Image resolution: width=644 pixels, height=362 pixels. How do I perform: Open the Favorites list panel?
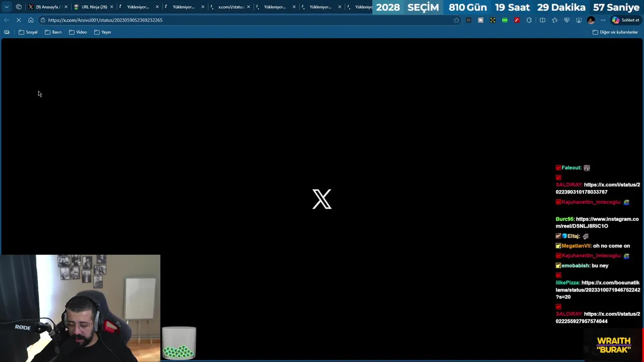pos(554,20)
